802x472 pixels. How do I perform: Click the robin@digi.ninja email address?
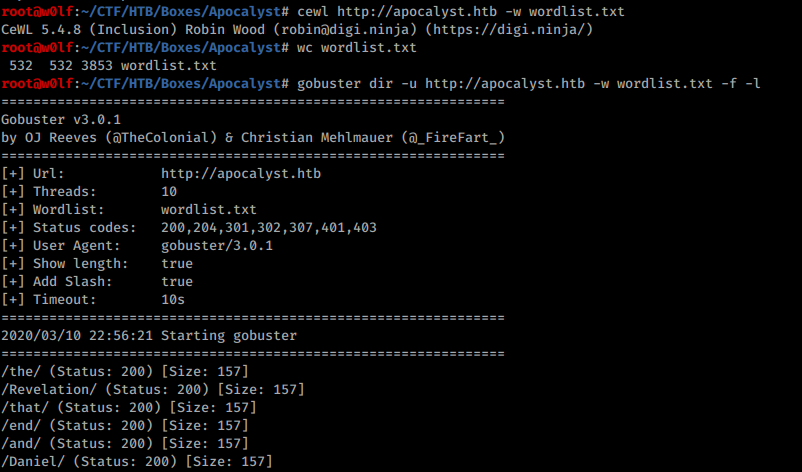345,30
